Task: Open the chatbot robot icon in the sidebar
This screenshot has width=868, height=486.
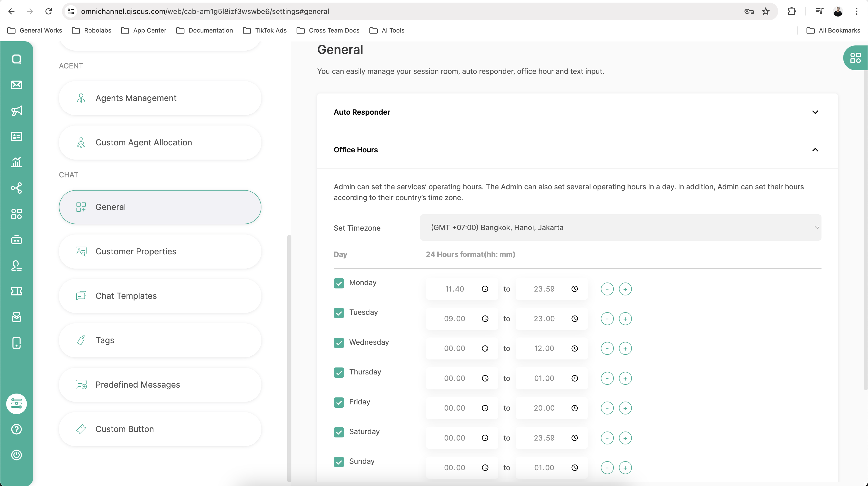Action: (x=17, y=240)
